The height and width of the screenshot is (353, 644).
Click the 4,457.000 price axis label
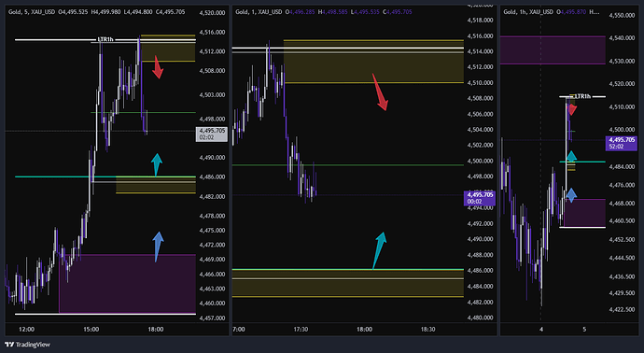click(x=212, y=318)
